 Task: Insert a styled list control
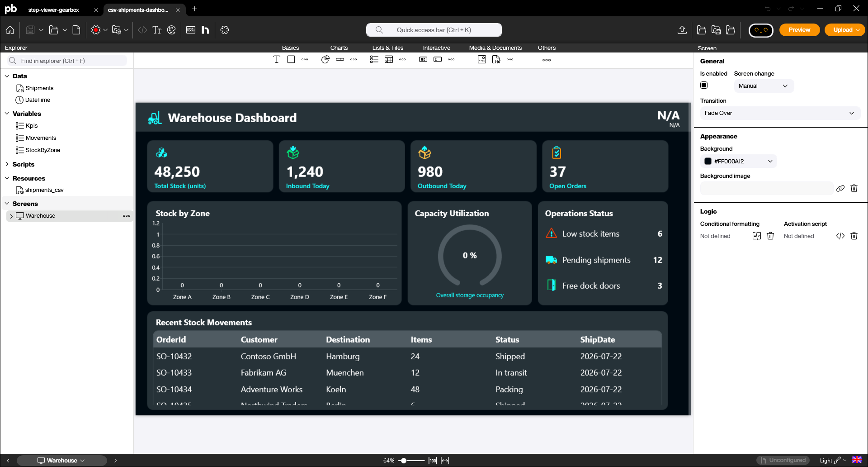coord(374,59)
